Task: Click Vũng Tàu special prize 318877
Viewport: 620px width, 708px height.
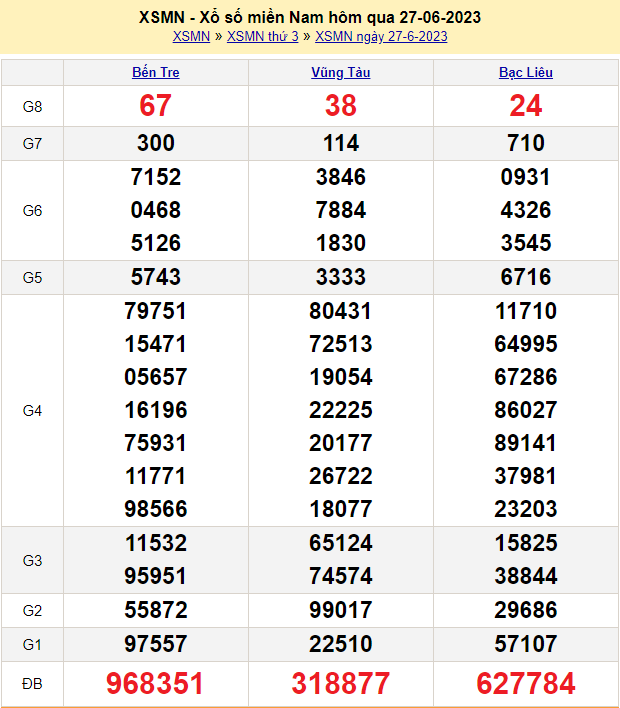Action: click(341, 684)
